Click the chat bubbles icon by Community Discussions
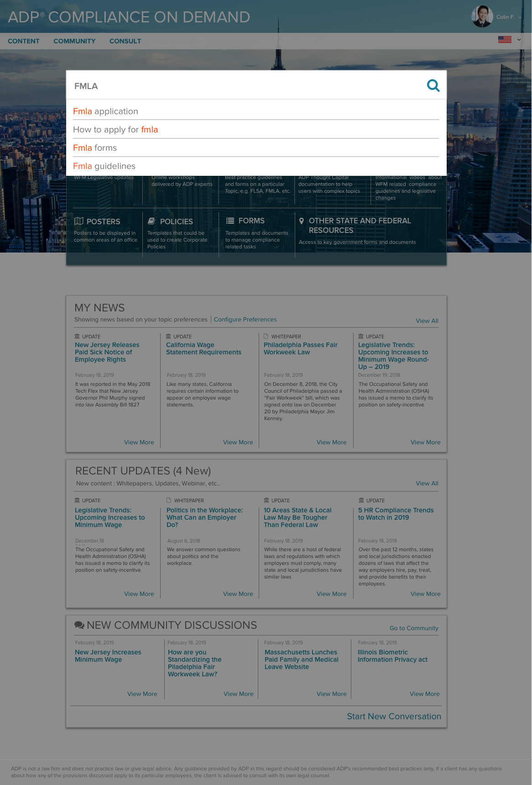Screen dimensions: 532x785 79,625
